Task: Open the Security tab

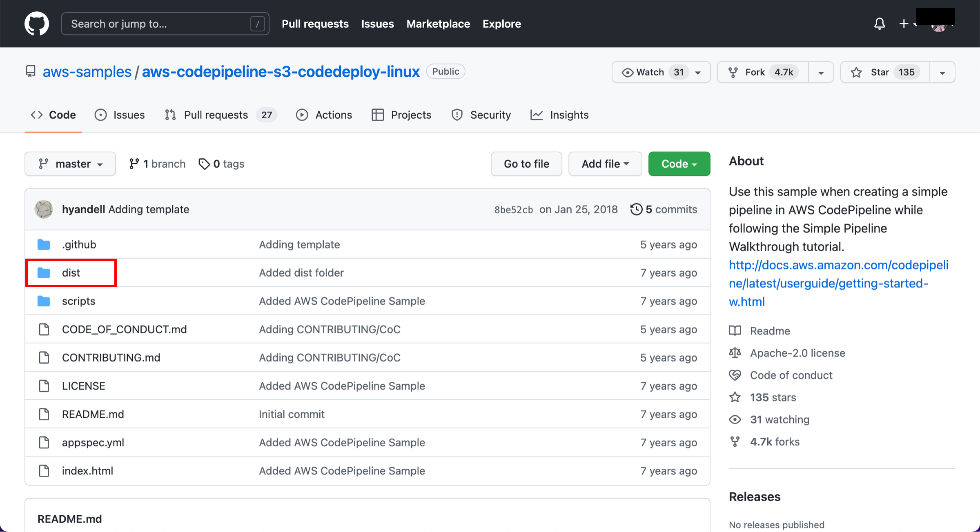Action: click(x=481, y=115)
